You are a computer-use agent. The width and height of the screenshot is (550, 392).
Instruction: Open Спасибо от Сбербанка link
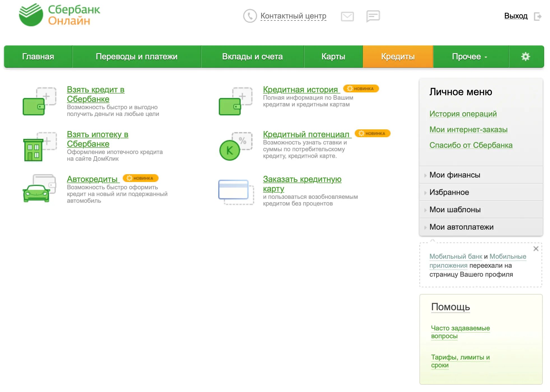pos(471,145)
